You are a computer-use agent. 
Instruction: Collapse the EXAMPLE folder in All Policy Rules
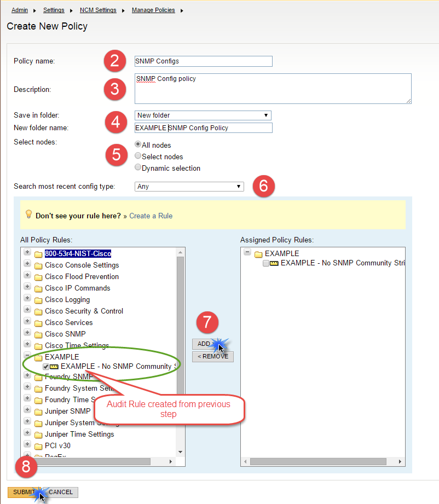27,355
